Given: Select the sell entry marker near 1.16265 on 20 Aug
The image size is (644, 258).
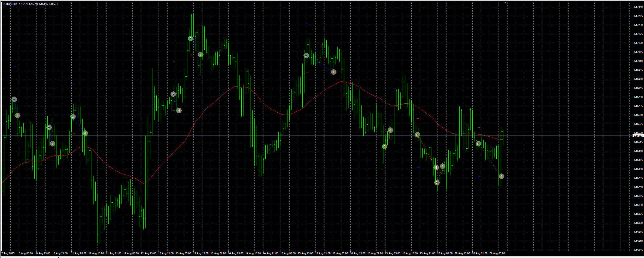Looking at the screenshot, I should (437, 182).
